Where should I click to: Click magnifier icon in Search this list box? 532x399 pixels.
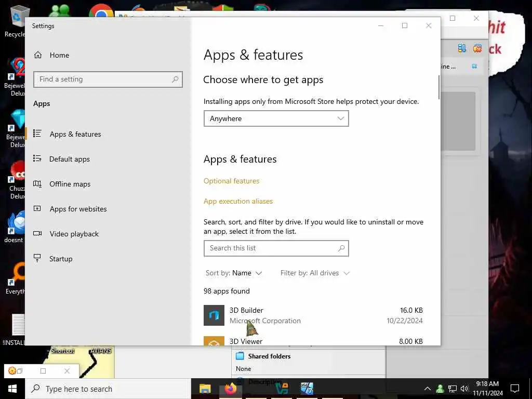(x=341, y=248)
